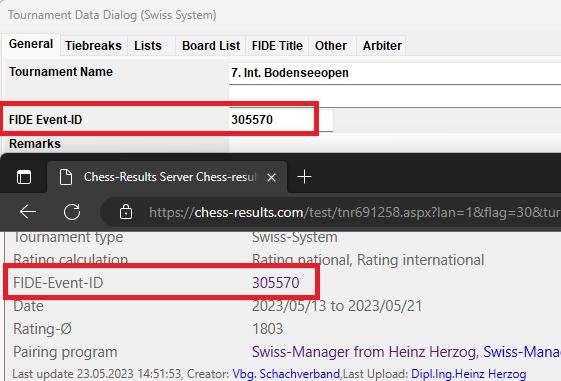The width and height of the screenshot is (561, 381).
Task: Switch to the Arbiter tab
Action: click(x=382, y=46)
